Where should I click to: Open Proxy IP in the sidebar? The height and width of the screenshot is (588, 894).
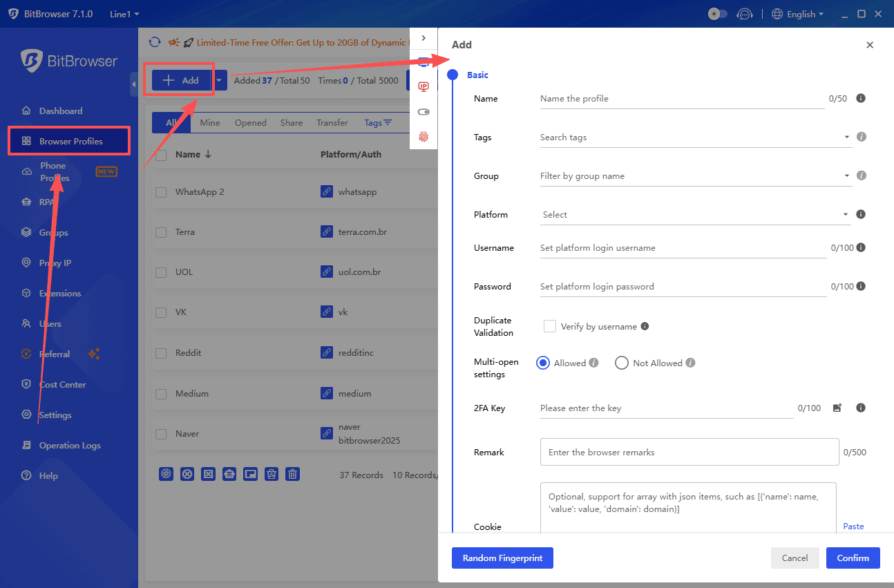(55, 263)
